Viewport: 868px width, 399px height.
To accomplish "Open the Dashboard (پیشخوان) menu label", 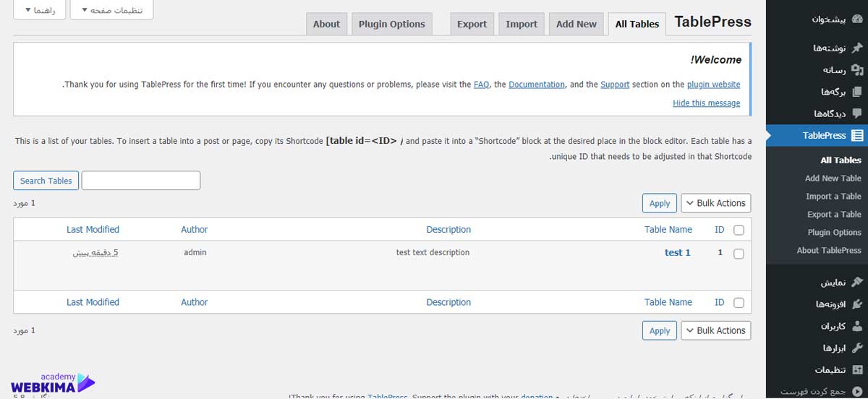I will coord(829,20).
